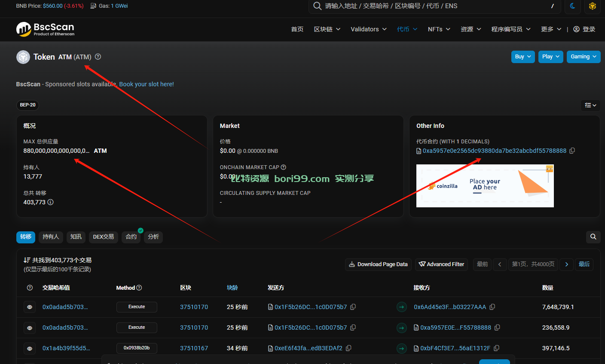Viewport: 605px width, 364px height.
Task: Open the 区块链 dropdown menu
Action: pos(327,29)
